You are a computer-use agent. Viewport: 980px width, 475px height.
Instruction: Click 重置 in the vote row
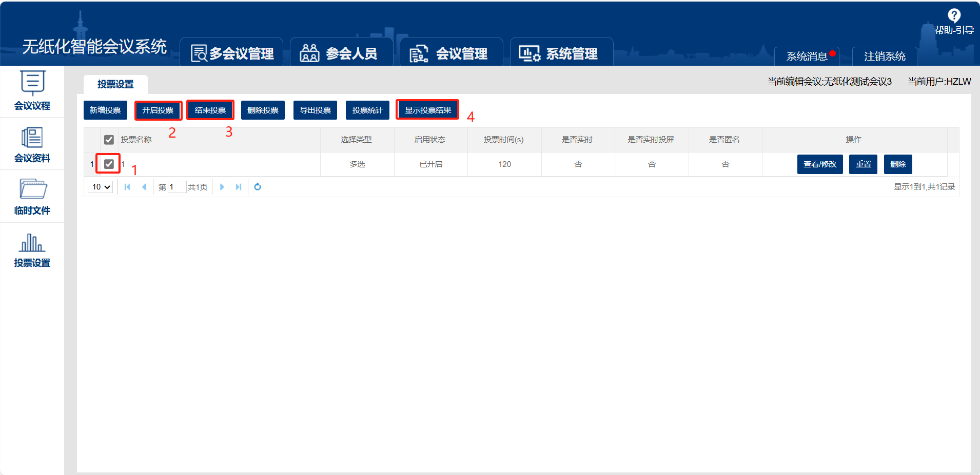pyautogui.click(x=863, y=164)
